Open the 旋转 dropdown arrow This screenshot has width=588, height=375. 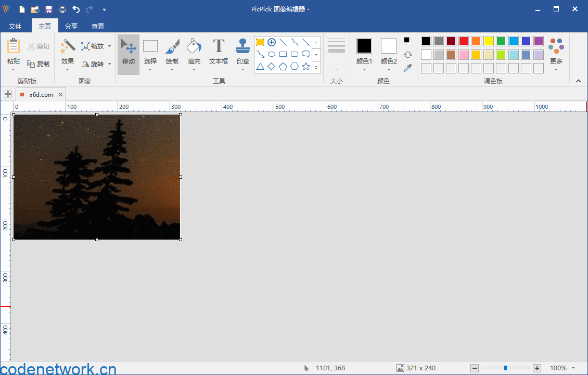coord(109,64)
